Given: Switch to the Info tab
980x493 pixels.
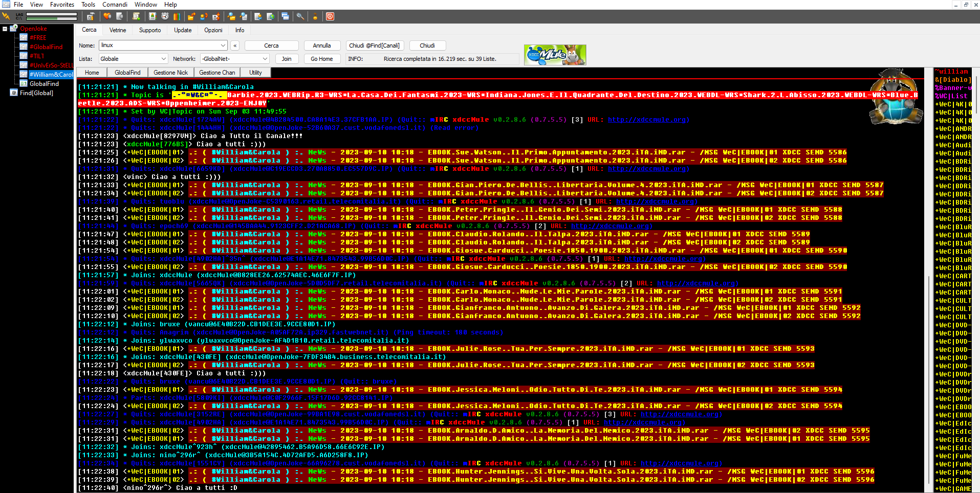Looking at the screenshot, I should 239,30.
